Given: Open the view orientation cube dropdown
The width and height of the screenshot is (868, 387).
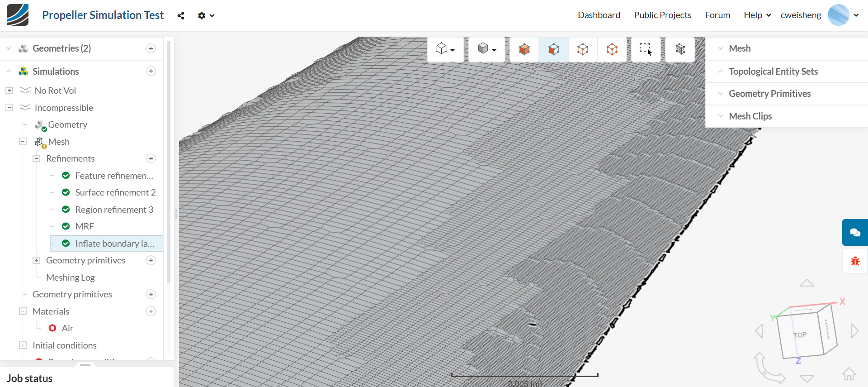Looking at the screenshot, I should tap(445, 49).
